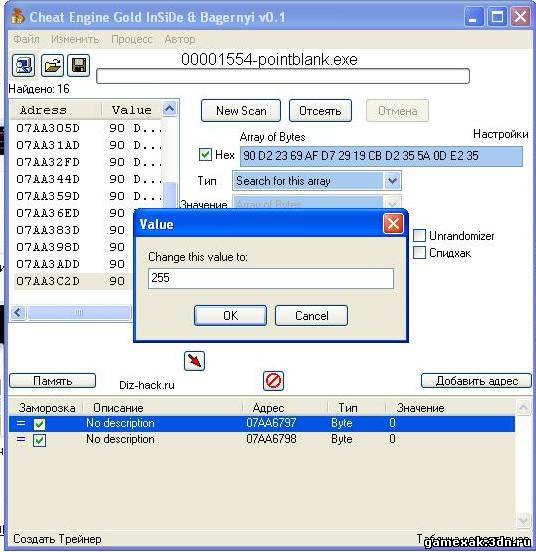Click Cancel in Value dialog

point(311,315)
